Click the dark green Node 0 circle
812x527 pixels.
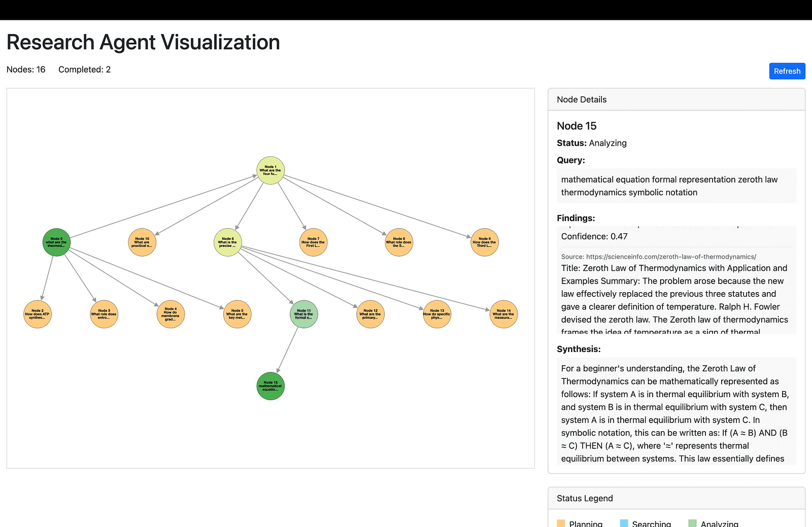coord(56,242)
